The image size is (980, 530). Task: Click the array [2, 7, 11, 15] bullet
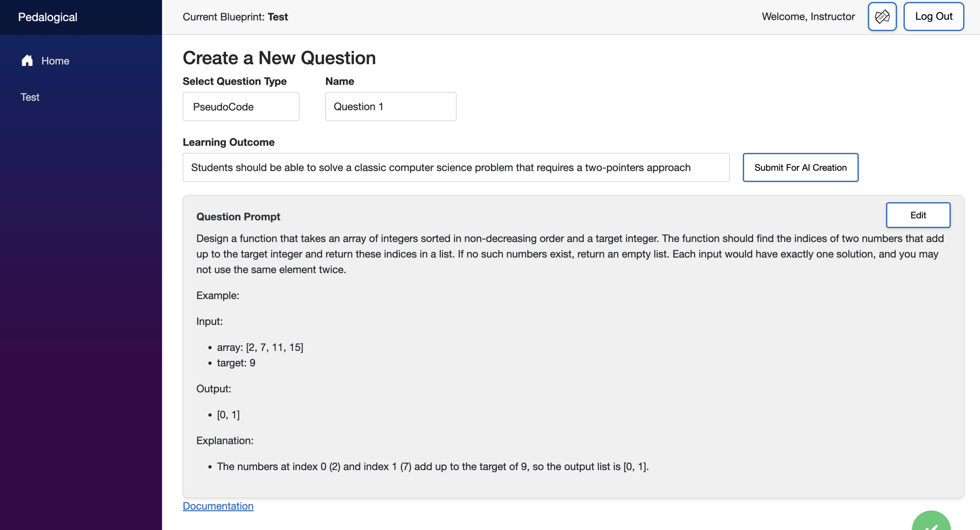coord(260,347)
